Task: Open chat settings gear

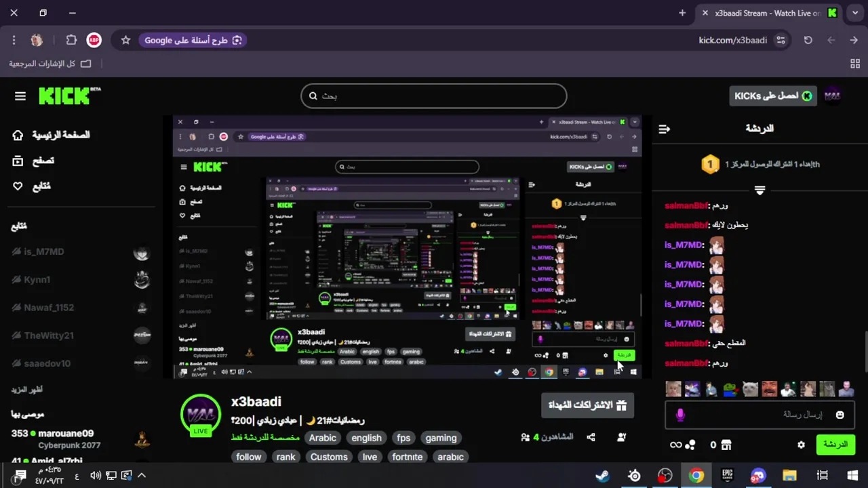Action: click(801, 445)
